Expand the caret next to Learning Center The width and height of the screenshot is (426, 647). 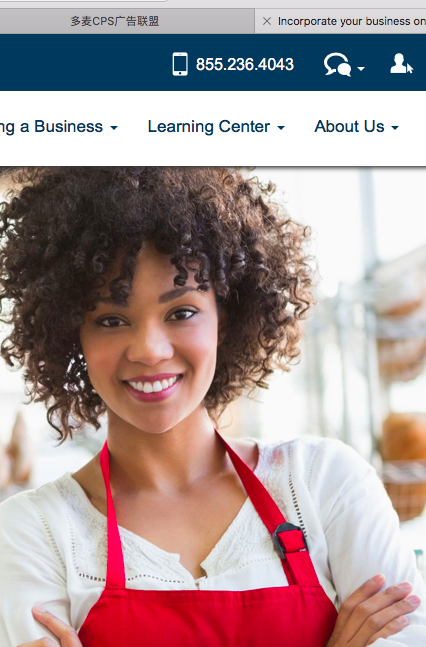281,128
